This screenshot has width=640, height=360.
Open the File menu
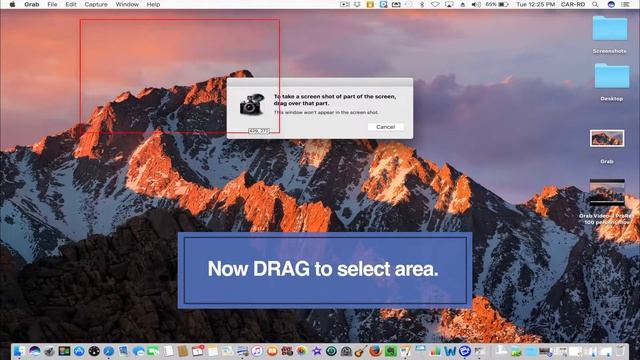tap(52, 4)
